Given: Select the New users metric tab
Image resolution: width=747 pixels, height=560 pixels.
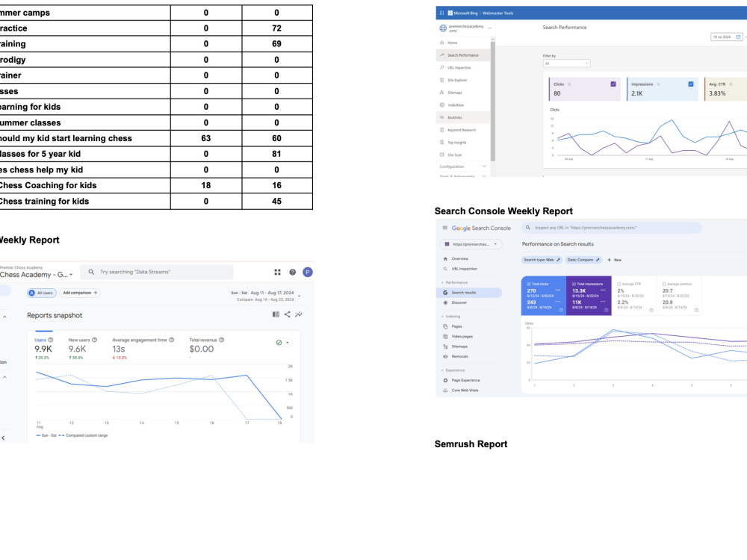Looking at the screenshot, I should tap(83, 348).
